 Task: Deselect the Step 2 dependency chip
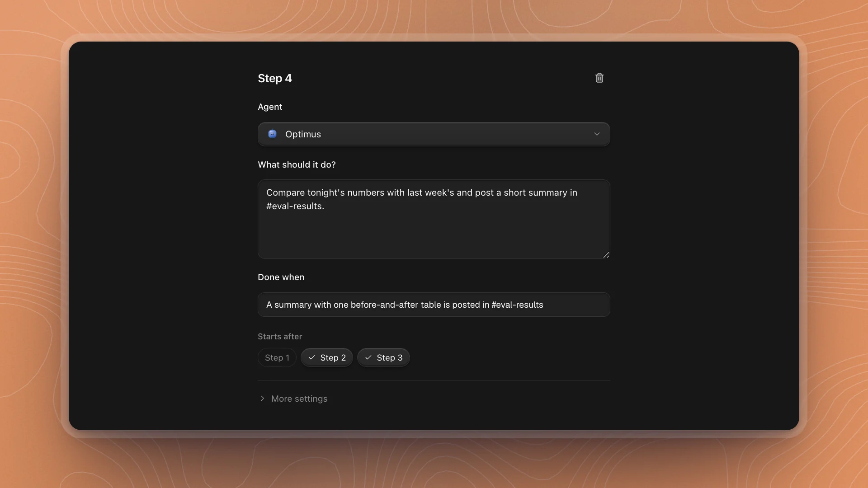[326, 357]
